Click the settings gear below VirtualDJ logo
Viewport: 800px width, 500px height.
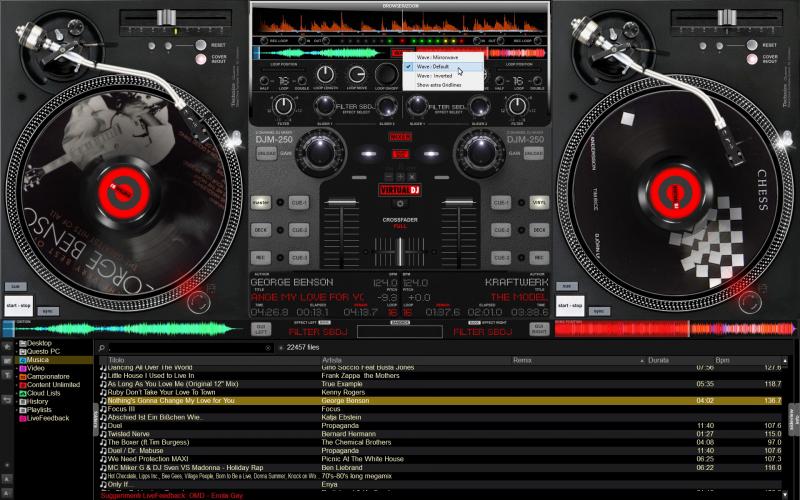coord(400,204)
